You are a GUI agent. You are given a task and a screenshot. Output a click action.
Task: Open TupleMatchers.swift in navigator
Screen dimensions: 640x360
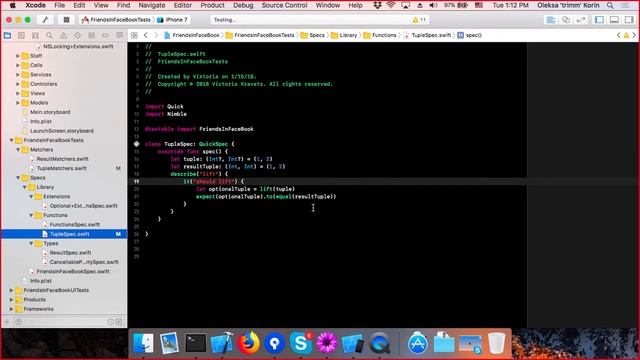pos(61,169)
